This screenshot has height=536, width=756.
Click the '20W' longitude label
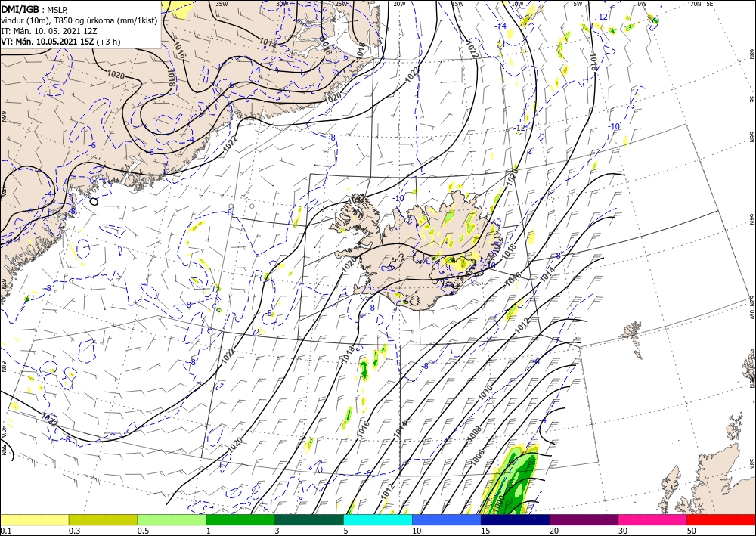pyautogui.click(x=399, y=4)
